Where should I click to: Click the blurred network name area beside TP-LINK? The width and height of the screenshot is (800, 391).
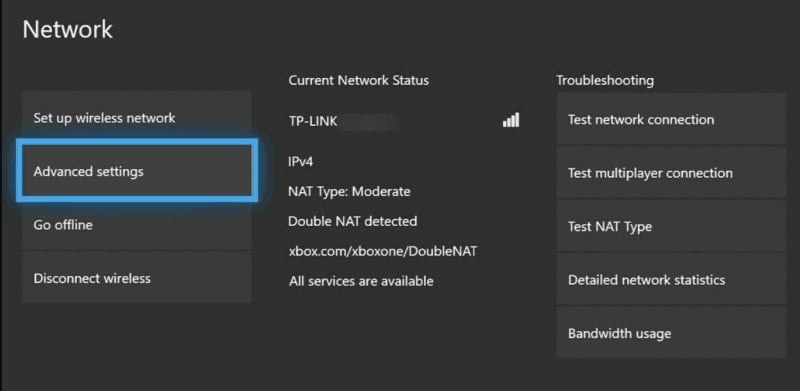(367, 122)
